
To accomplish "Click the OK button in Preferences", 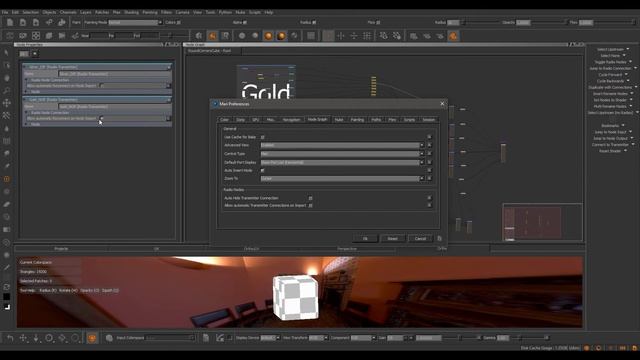I will [365, 238].
